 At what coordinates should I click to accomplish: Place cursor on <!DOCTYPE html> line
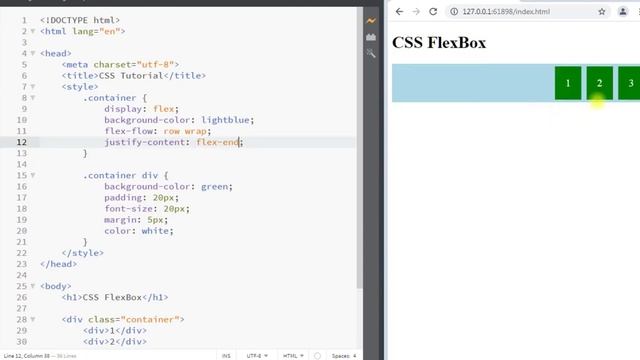pos(80,20)
